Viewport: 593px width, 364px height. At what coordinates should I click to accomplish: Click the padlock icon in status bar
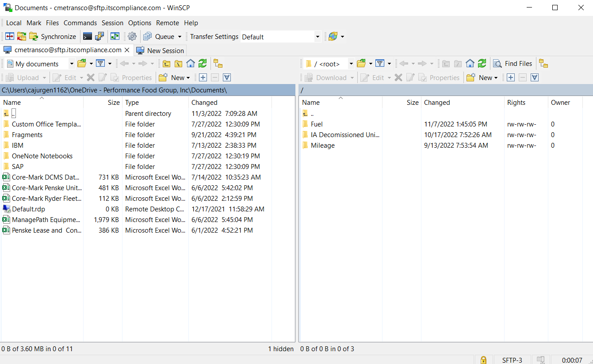[x=483, y=360]
